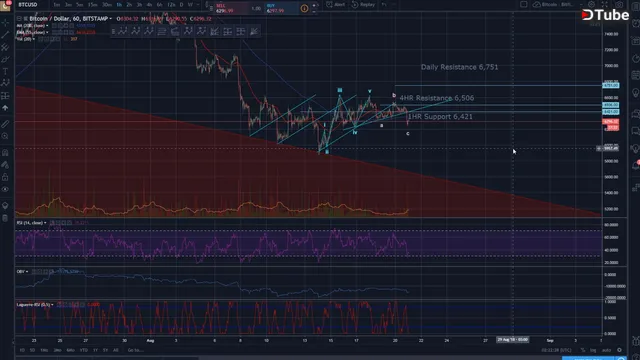640x360 pixels.
Task: Click the Replay button
Action: [363, 5]
